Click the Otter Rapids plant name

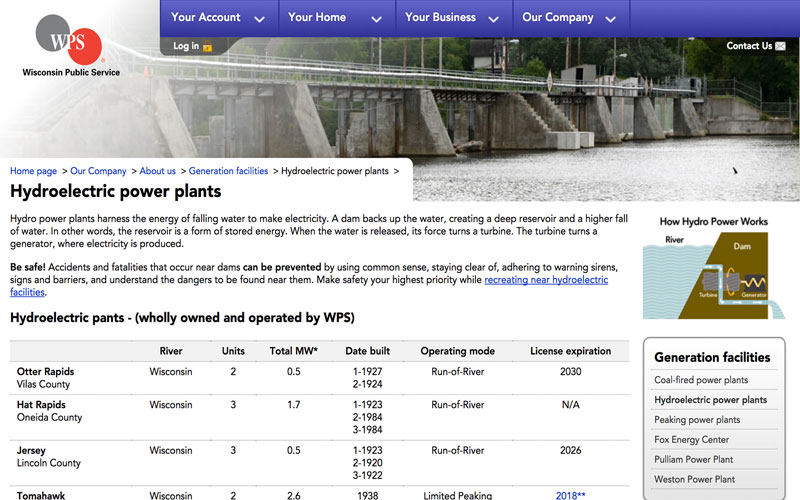pos(45,371)
